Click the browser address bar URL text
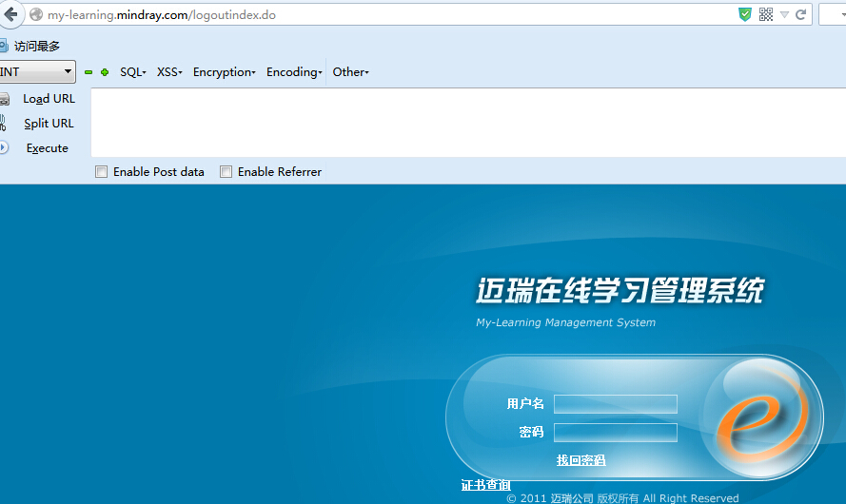 coord(162,15)
